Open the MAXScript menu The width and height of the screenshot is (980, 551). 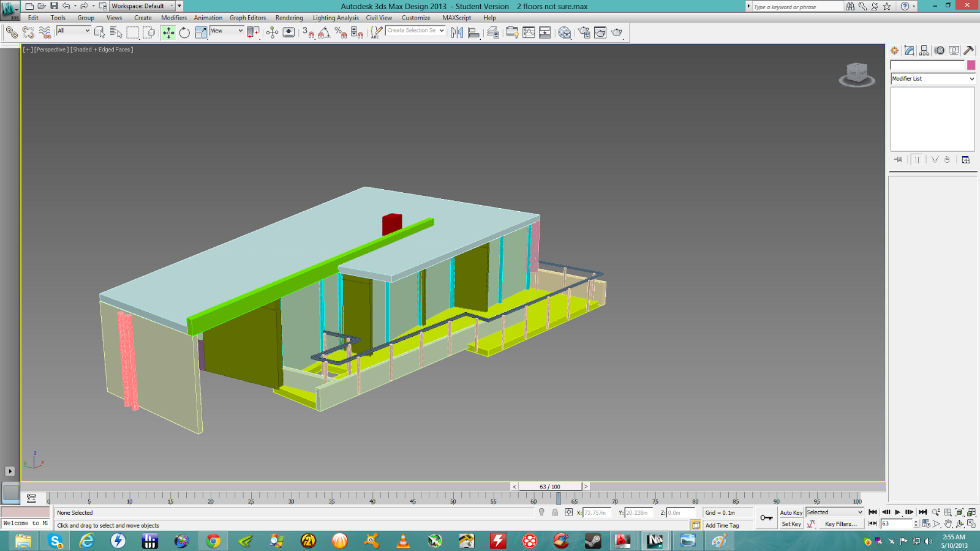456,18
